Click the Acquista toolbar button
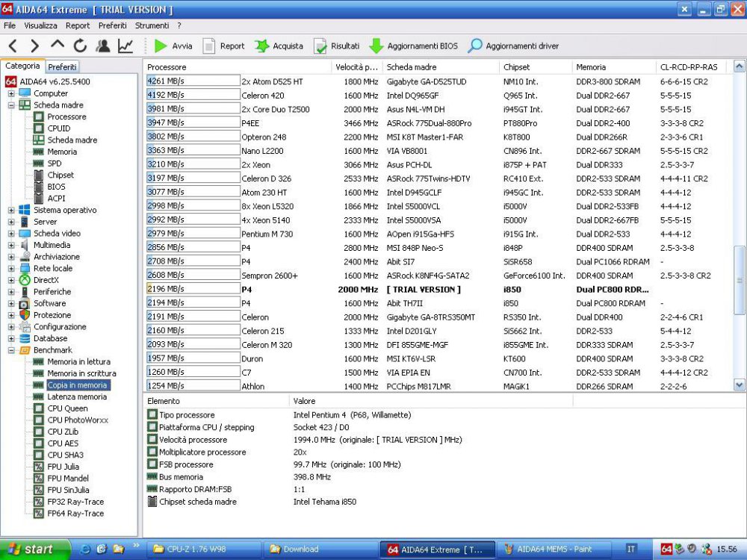 click(x=279, y=46)
